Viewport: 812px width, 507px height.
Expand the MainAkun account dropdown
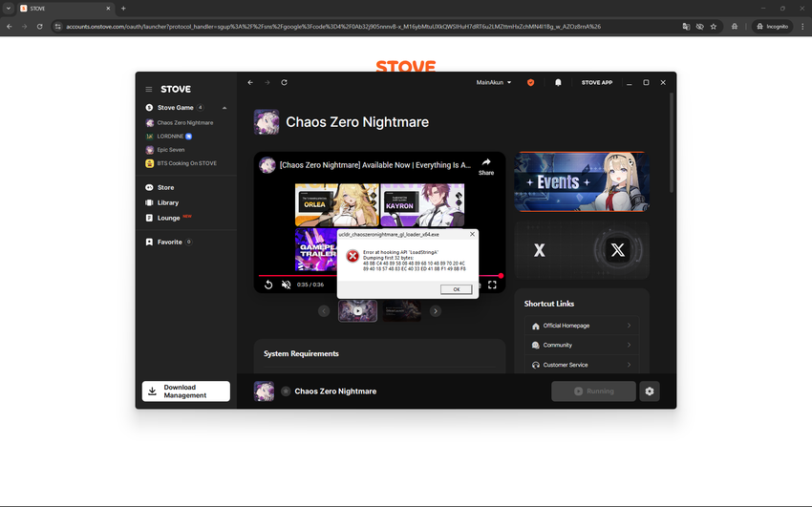[x=494, y=83]
